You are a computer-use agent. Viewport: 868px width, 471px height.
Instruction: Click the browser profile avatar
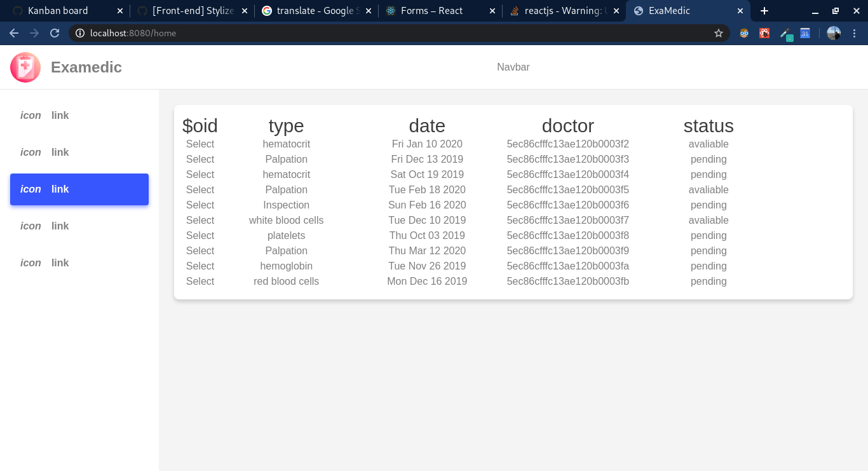(x=834, y=33)
